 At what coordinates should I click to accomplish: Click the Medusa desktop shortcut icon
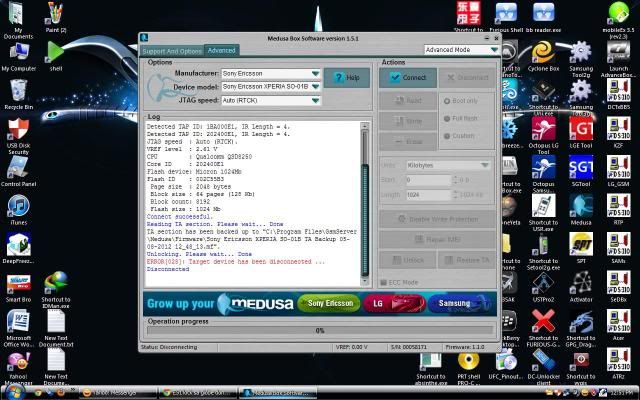point(581,210)
